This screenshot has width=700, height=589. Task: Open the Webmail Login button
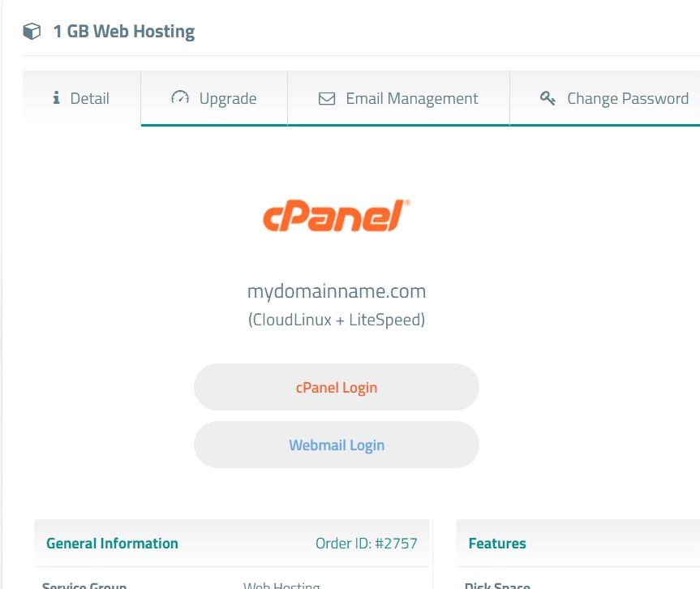337,445
